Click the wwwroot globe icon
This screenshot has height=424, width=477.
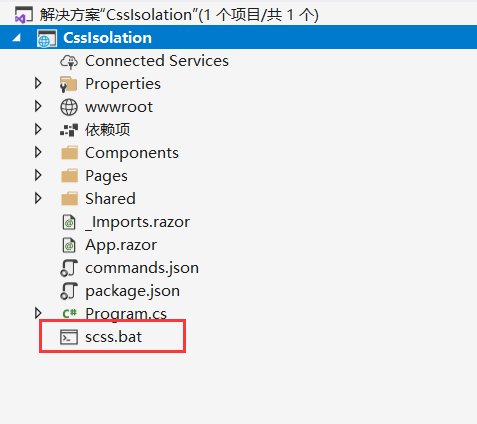[69, 107]
